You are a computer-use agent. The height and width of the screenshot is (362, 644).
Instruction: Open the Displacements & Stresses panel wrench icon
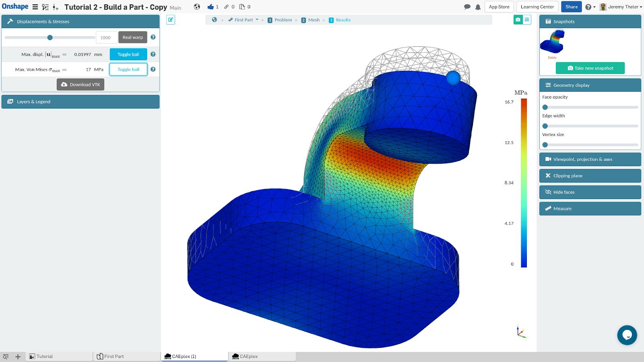tap(10, 21)
